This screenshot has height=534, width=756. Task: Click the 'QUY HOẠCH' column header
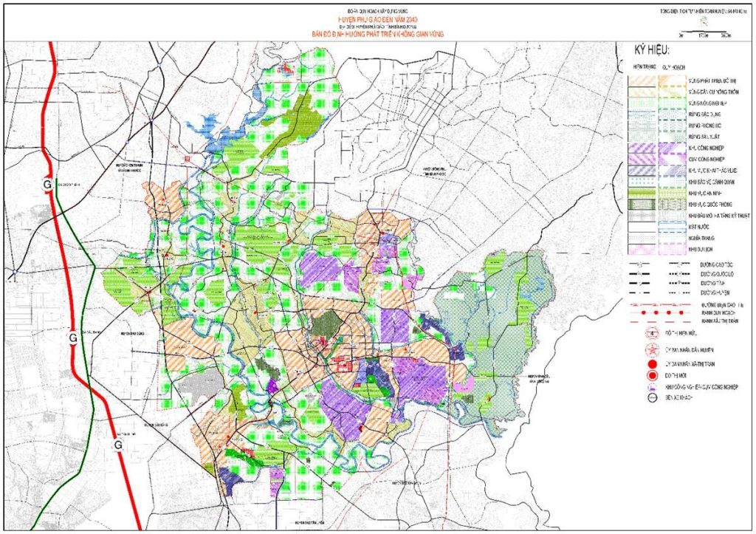pyautogui.click(x=673, y=67)
